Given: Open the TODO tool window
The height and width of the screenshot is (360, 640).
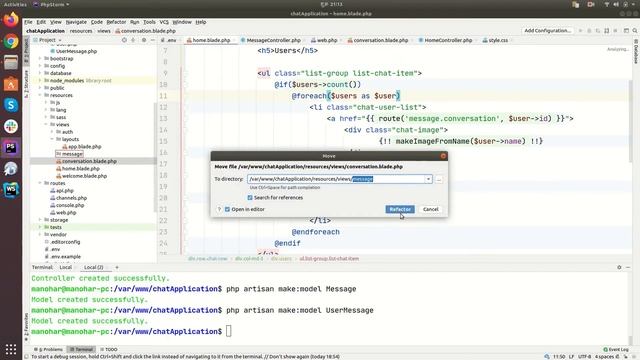Looking at the screenshot, I should point(109,350).
